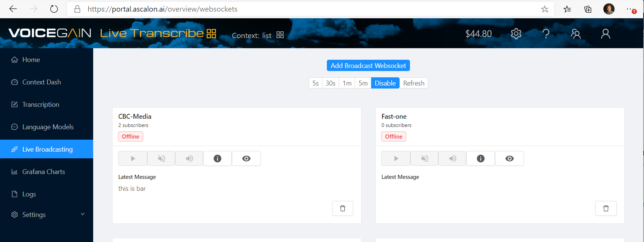Screen dimensions: 644x242
Task: Open the settings gear in the header
Action: (x=516, y=34)
